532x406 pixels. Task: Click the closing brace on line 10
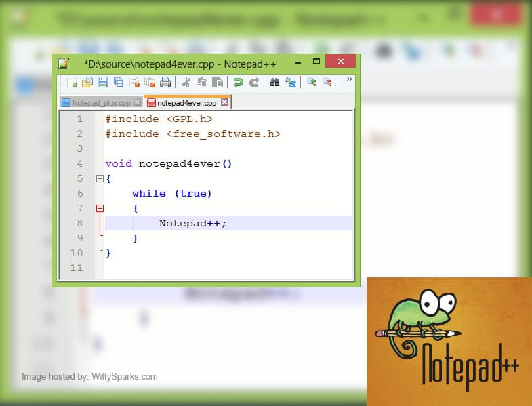pyautogui.click(x=108, y=253)
